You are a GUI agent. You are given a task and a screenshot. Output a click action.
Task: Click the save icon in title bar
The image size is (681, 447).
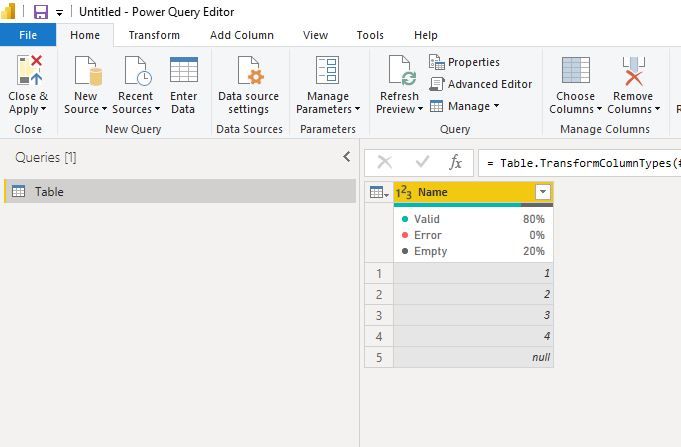pyautogui.click(x=41, y=12)
